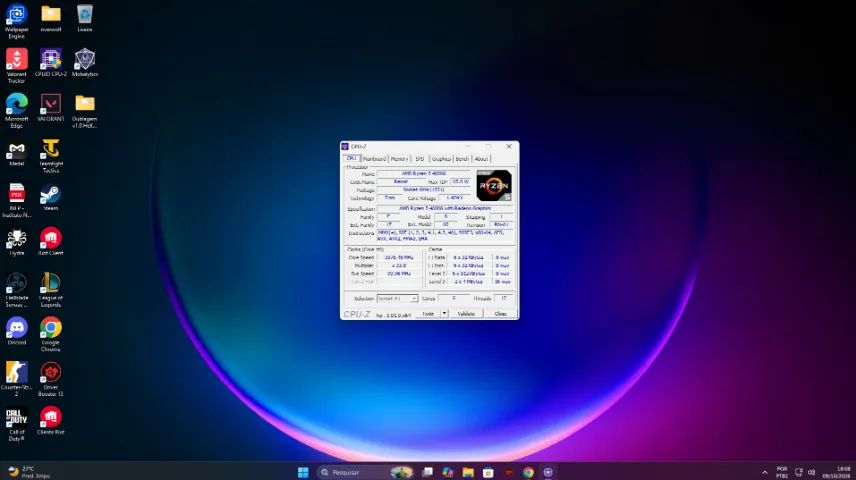Select the League of Legends desktop shortcut
The width and height of the screenshot is (856, 480).
pyautogui.click(x=51, y=290)
